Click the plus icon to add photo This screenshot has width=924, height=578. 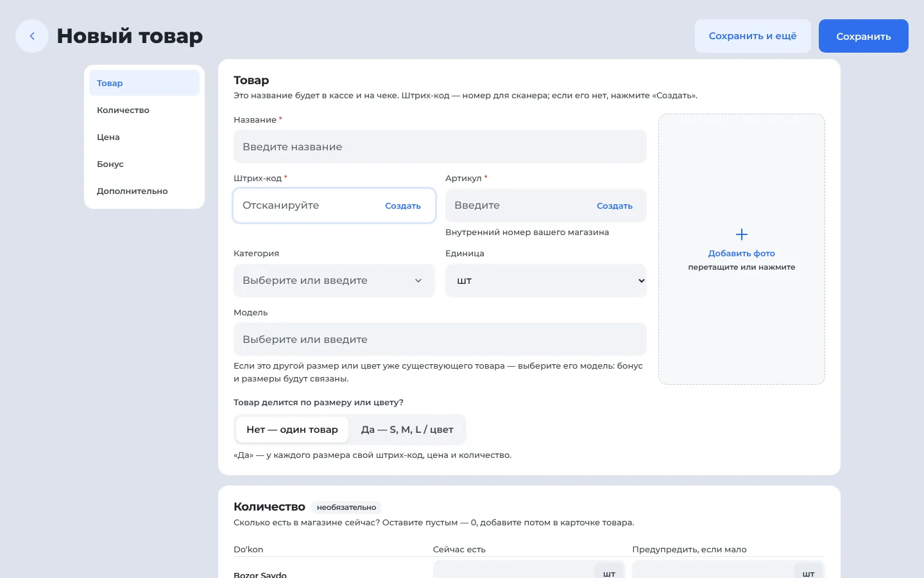coord(741,234)
